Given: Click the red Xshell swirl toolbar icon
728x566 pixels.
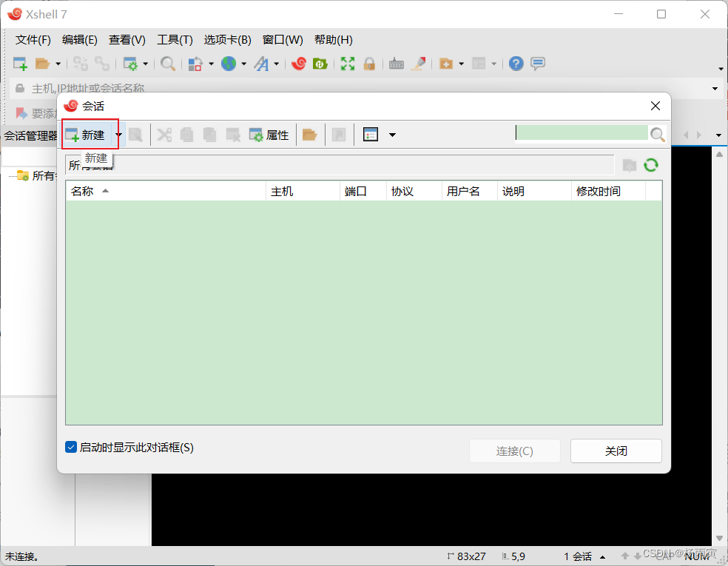Looking at the screenshot, I should pyautogui.click(x=299, y=64).
